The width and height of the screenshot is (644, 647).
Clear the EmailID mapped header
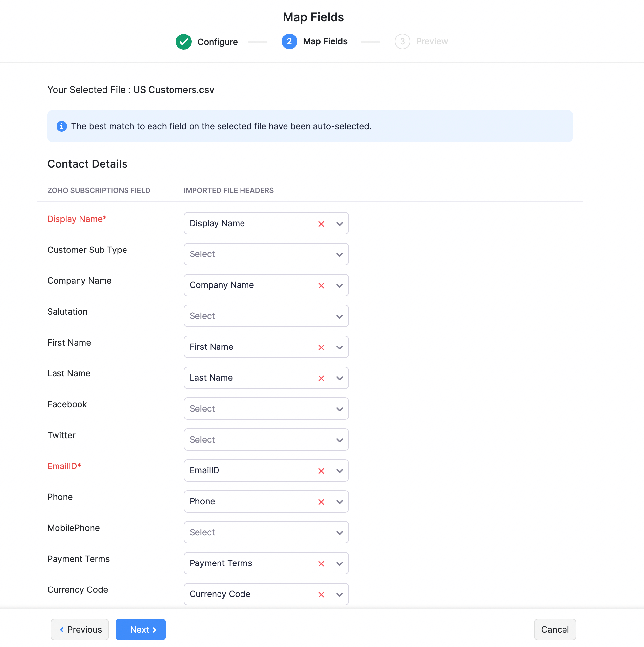coord(321,471)
